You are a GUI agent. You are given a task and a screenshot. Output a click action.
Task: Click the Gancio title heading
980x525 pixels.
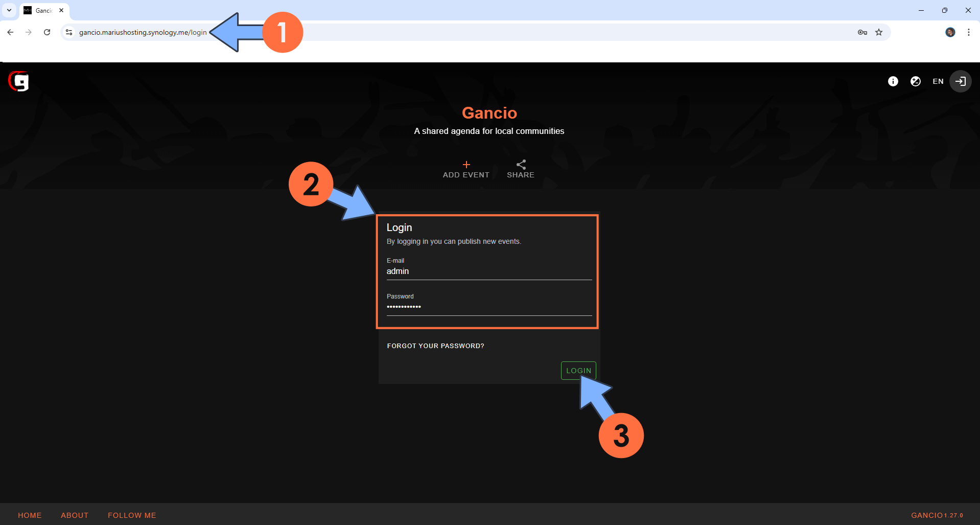(x=489, y=113)
